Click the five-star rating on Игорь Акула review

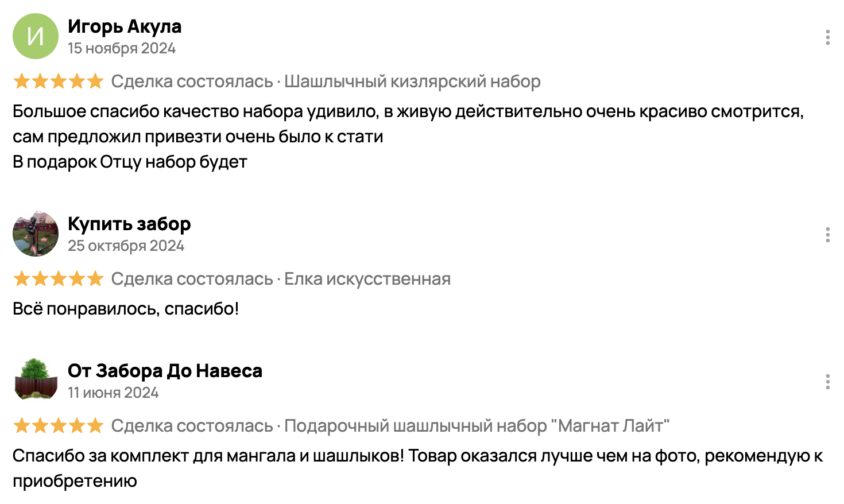(x=58, y=81)
